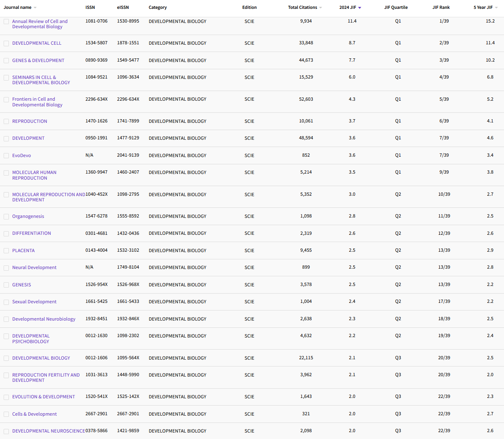
Task: Open the EVOLUTION & DEVELOPMENT journal page
Action: (44, 396)
